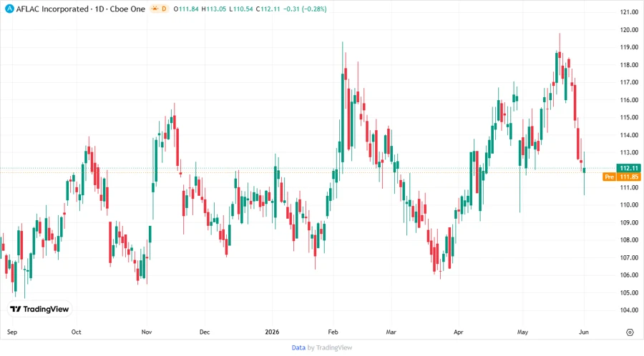Click the 106.00 price scale value
The height and width of the screenshot is (356, 644).
tap(629, 275)
